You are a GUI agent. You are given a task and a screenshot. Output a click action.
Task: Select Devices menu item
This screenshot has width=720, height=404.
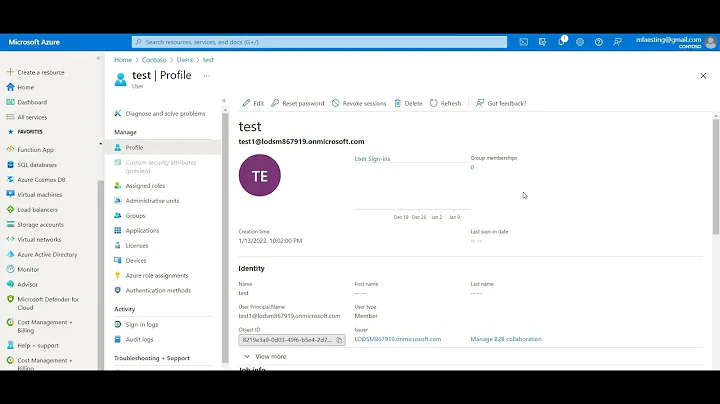(135, 260)
